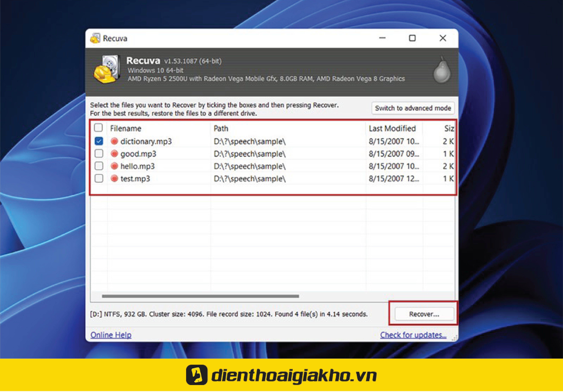Click red status dot for good.mp3
563x392 pixels.
click(x=114, y=154)
